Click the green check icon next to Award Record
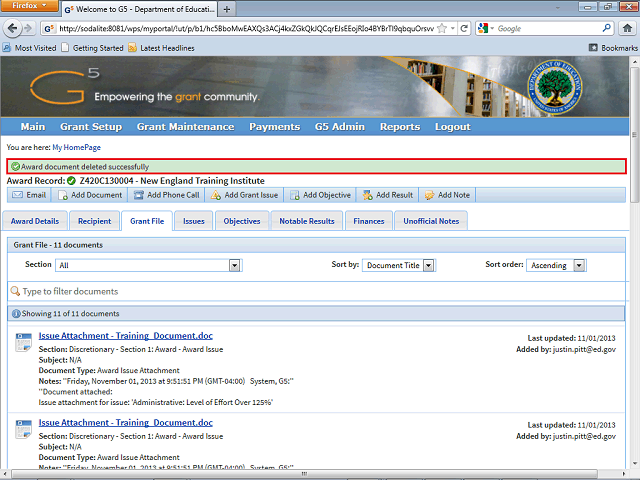Viewport: 640px width, 480px height. click(x=71, y=180)
